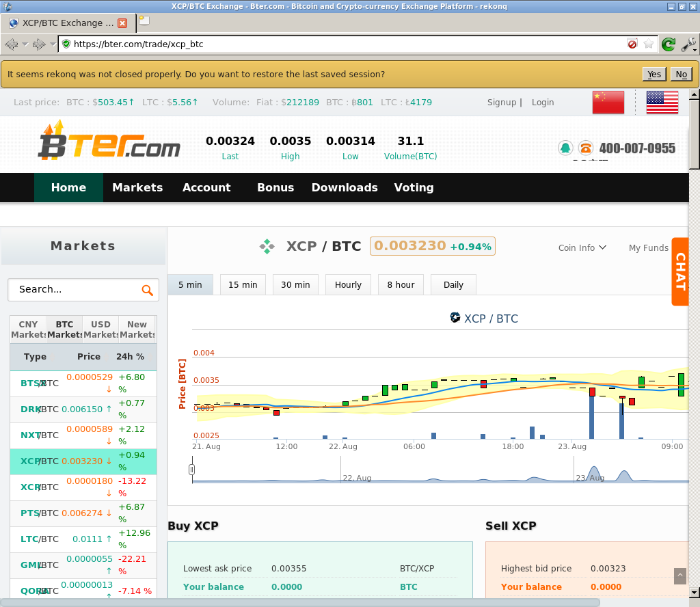Click the bookmark star icon
This screenshot has width=700, height=607.
coord(649,44)
